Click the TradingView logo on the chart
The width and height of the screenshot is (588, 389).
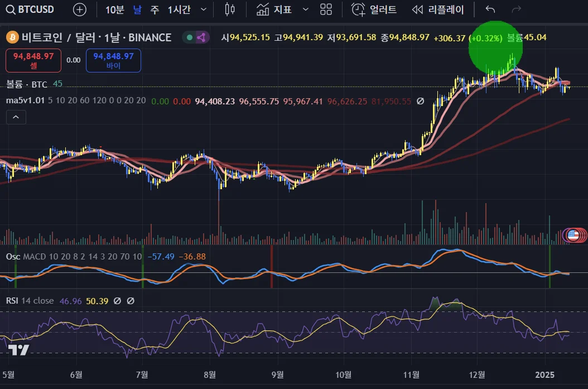(x=18, y=350)
